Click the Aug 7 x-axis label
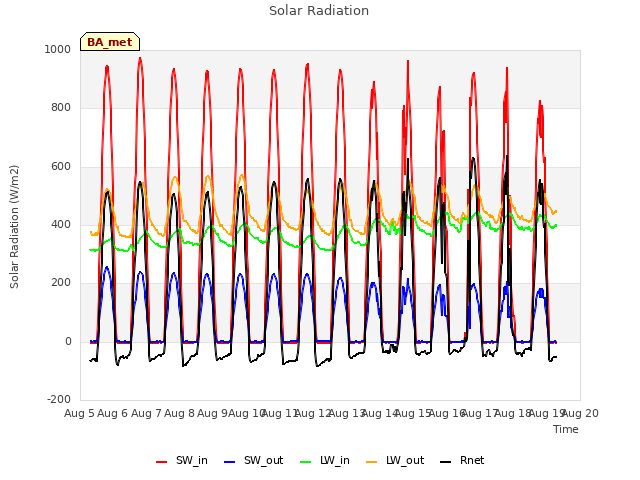 [x=146, y=413]
